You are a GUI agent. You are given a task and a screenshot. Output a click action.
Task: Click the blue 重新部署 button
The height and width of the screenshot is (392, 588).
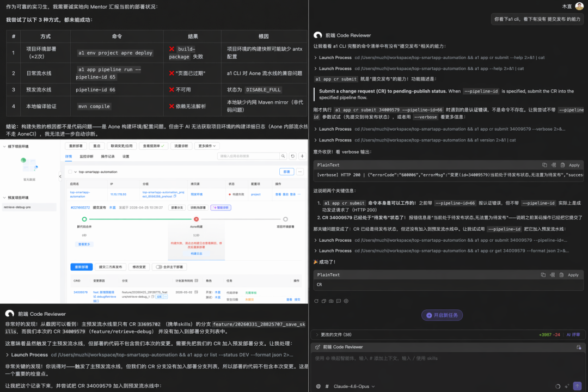[81, 267]
